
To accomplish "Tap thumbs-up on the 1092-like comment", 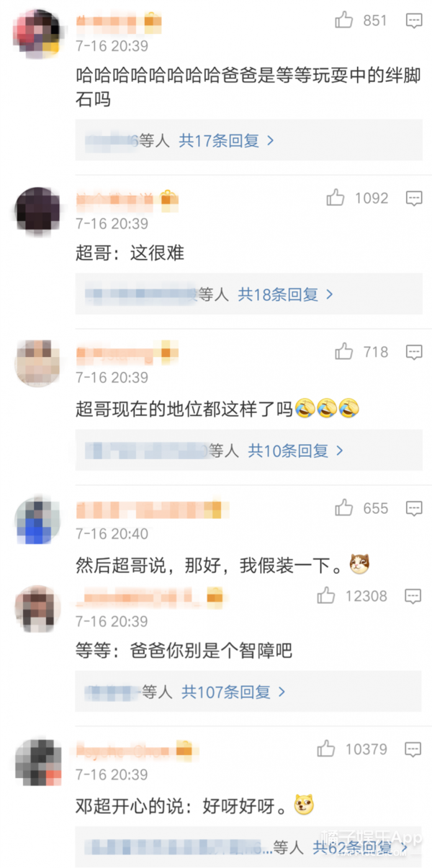I will point(336,197).
